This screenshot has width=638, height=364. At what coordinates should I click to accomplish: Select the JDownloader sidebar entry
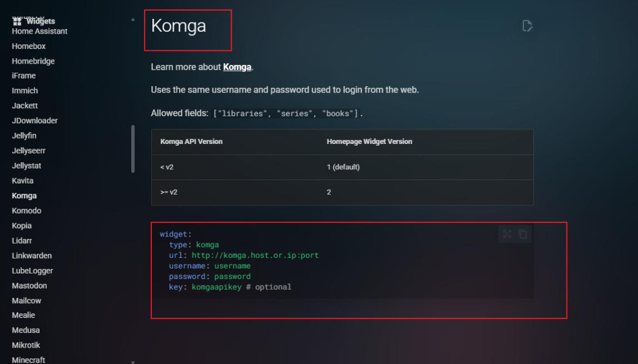click(x=35, y=121)
